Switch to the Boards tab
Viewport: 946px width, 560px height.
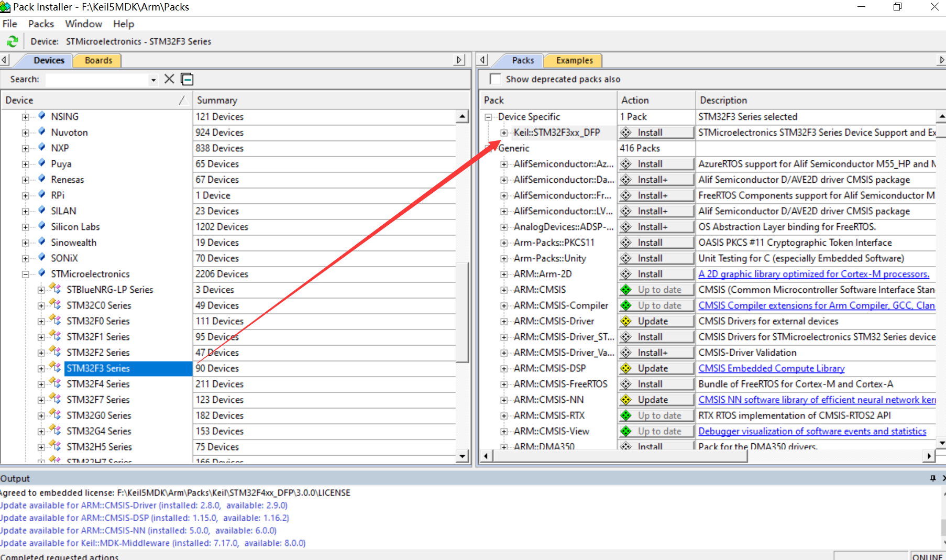pyautogui.click(x=98, y=60)
